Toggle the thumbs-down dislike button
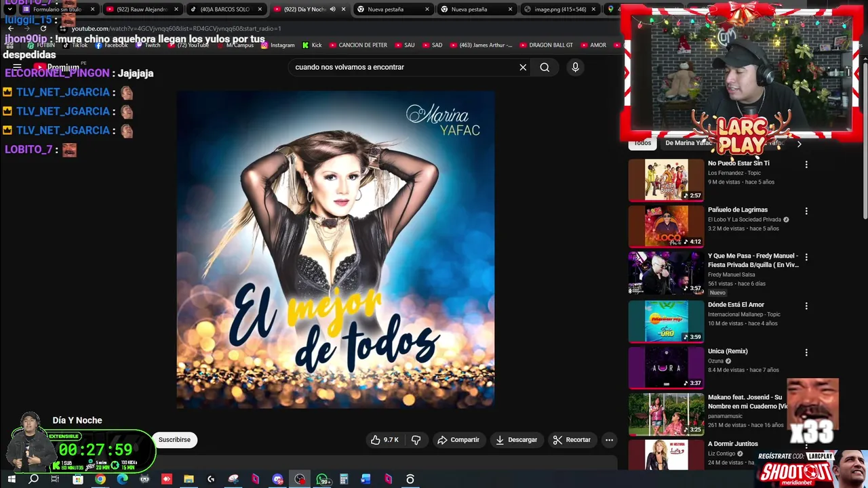This screenshot has width=868, height=488. click(416, 440)
